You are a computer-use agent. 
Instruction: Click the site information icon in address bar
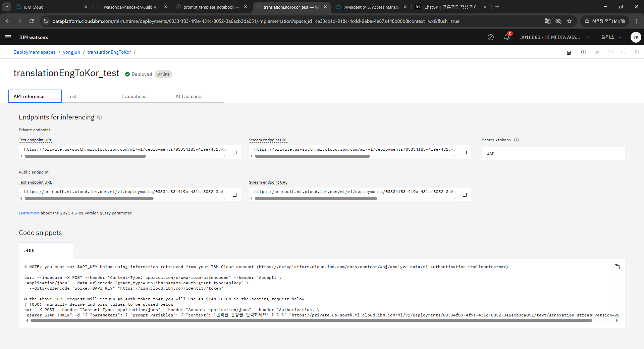coord(46,21)
